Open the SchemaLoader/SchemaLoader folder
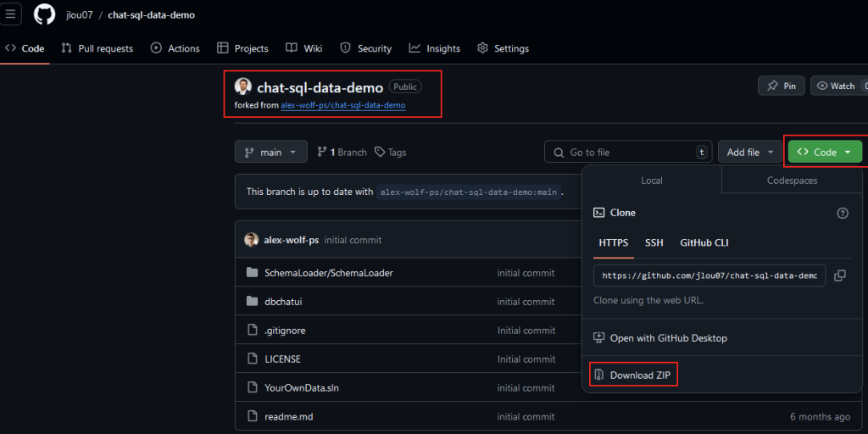 (329, 272)
